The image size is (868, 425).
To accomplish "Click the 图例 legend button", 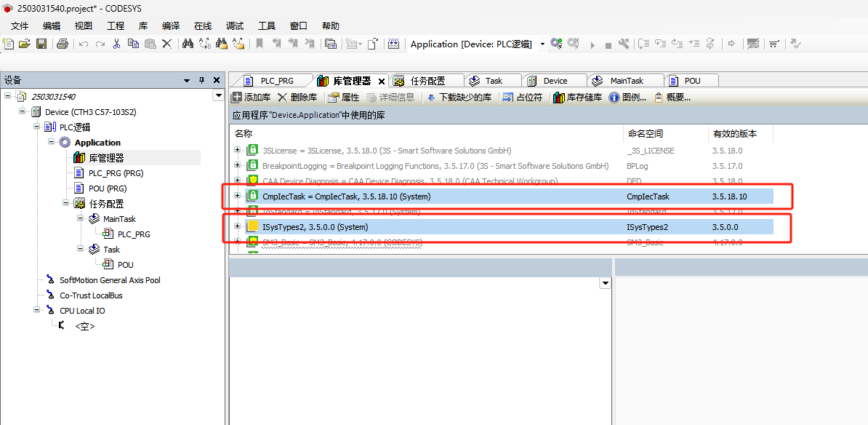I will click(628, 98).
